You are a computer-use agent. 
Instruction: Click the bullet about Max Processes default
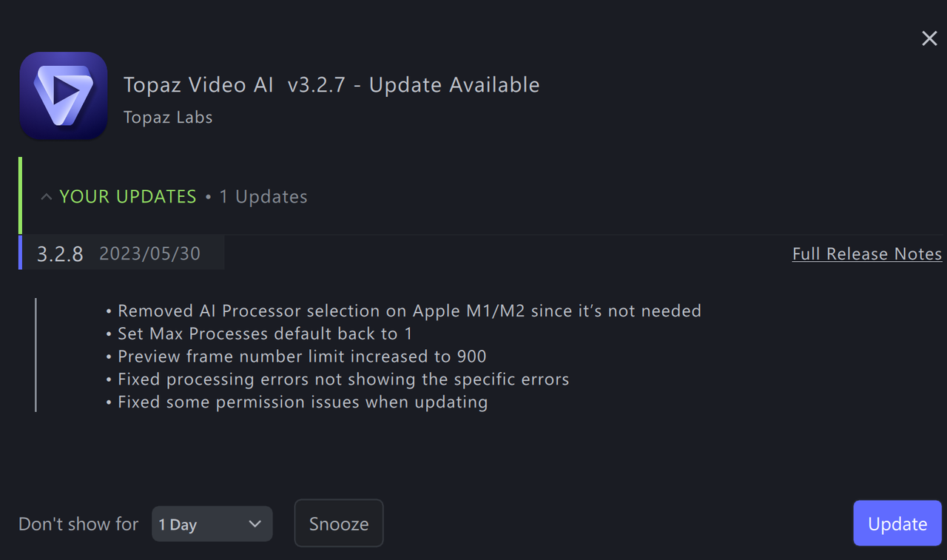(265, 334)
